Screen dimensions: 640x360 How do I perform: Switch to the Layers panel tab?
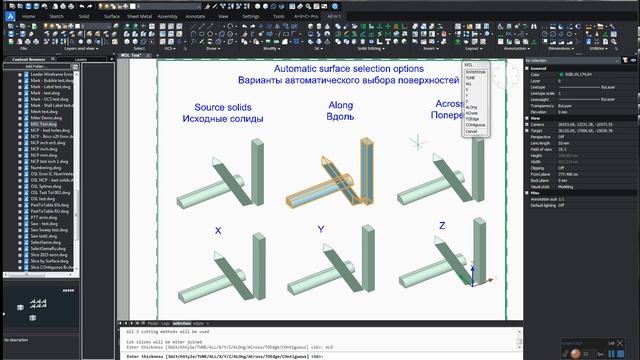tap(81, 60)
